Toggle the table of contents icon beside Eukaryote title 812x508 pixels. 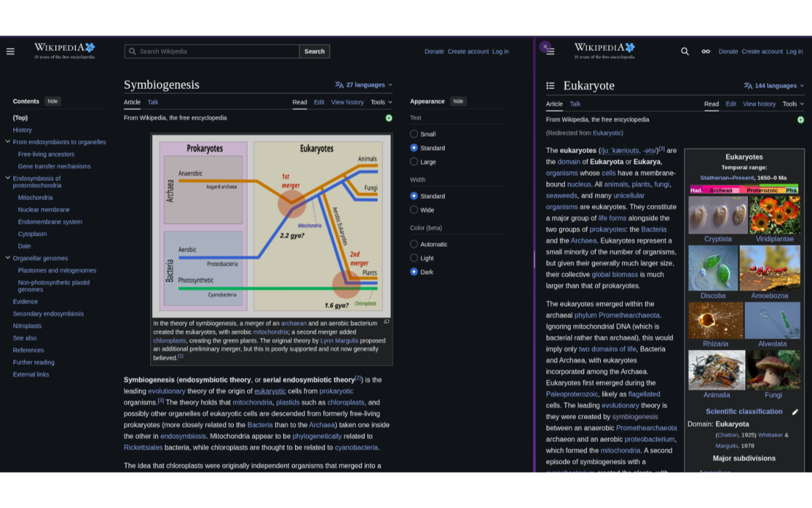(x=551, y=85)
